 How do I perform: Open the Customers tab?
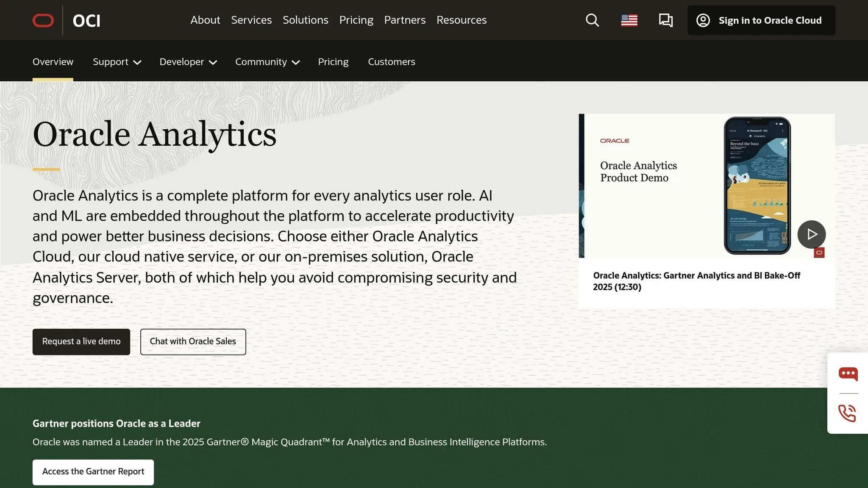[x=391, y=62]
